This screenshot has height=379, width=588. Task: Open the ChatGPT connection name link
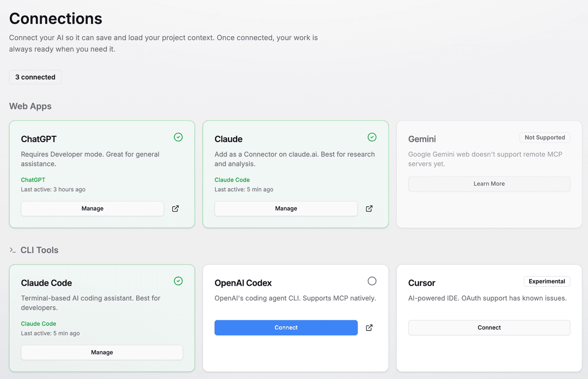[x=33, y=179]
